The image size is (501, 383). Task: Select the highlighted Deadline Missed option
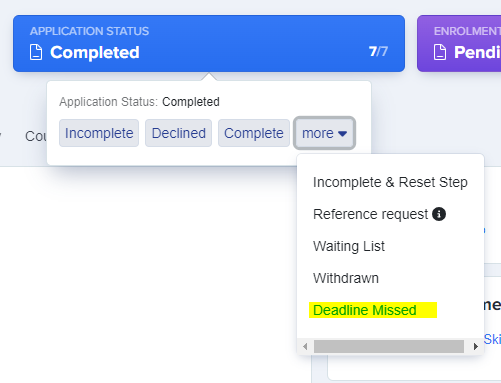pyautogui.click(x=373, y=310)
